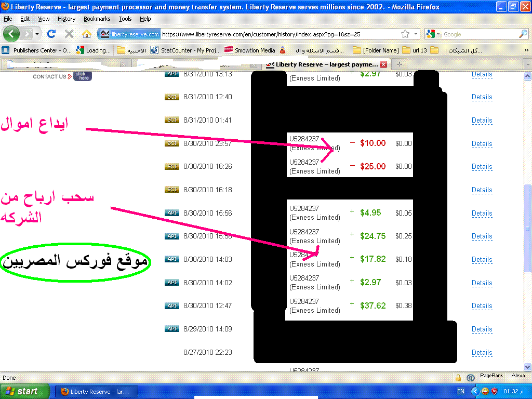Screen dimensions: 532x399
Task: Click the $25.00 red amount
Action: 373,167
